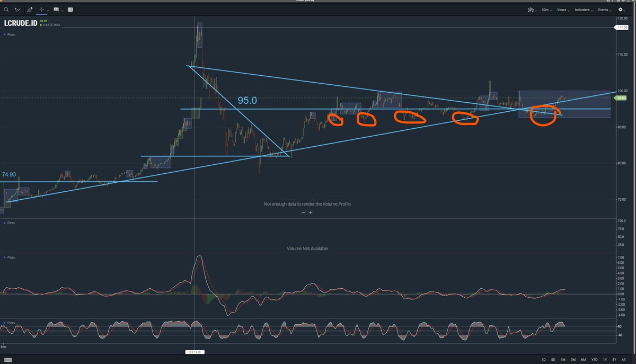Select the 3M time range

[x=573, y=360]
